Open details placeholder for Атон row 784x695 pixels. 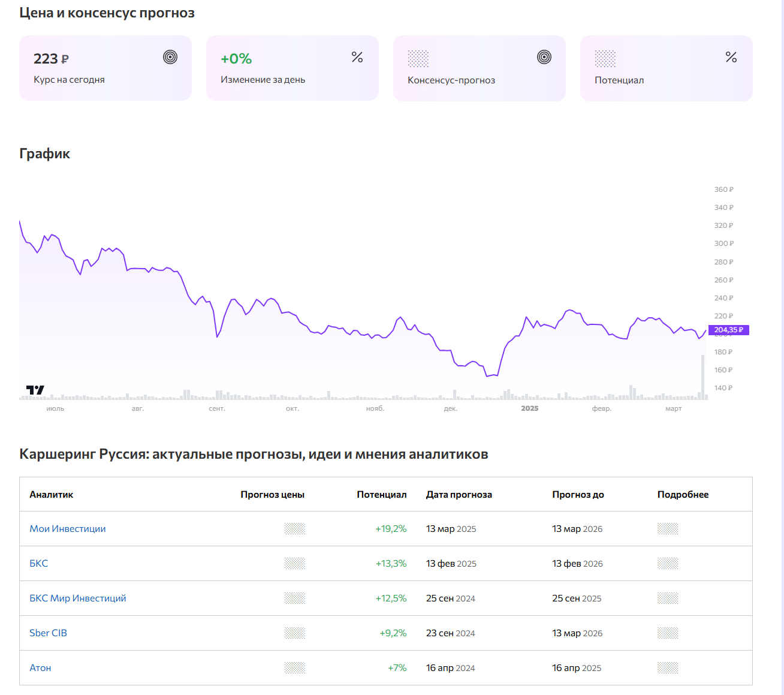click(x=668, y=668)
